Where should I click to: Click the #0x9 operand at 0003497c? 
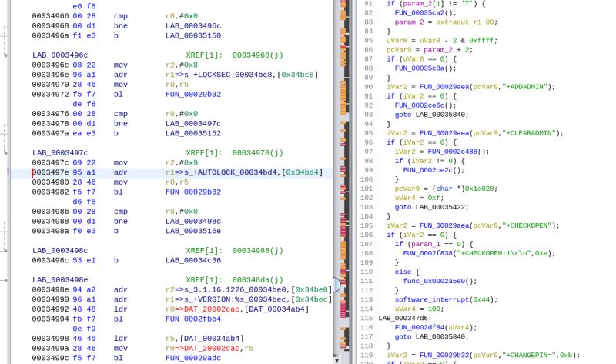coord(190,163)
